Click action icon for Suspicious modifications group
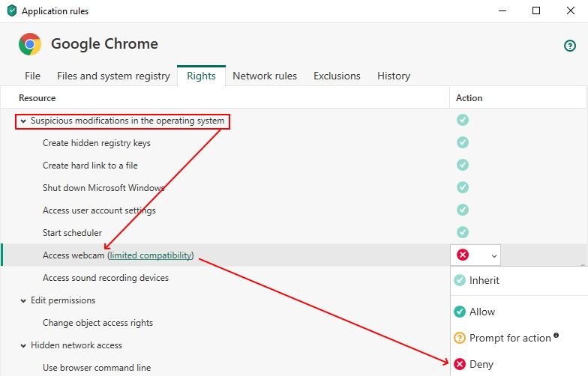This screenshot has width=588, height=376. point(462,120)
